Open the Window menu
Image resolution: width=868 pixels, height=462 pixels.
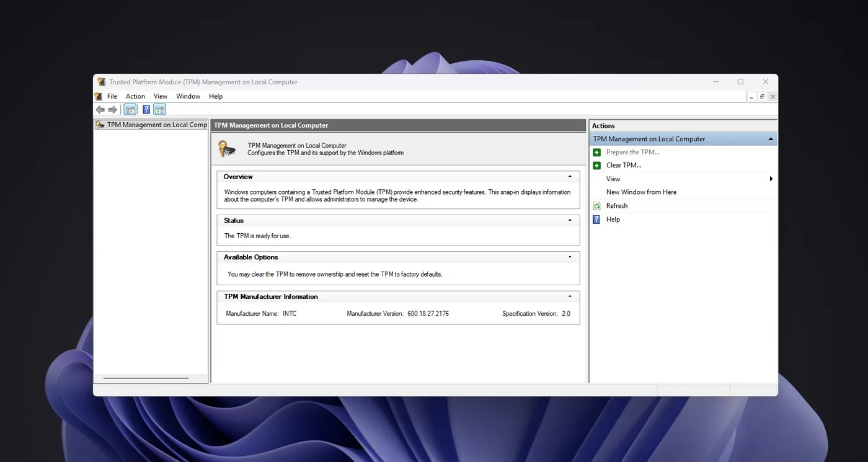click(x=188, y=96)
